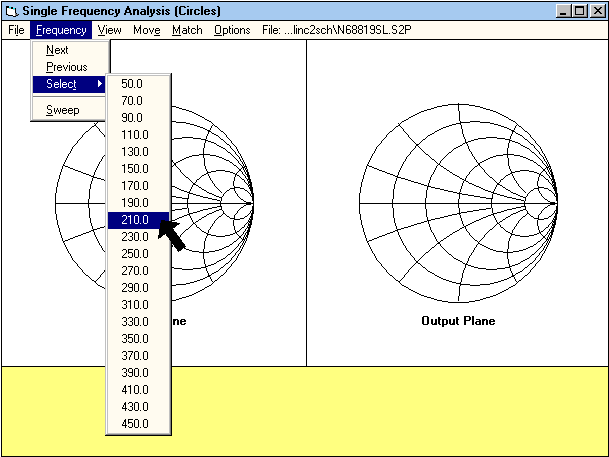This screenshot has height=457, width=609.
Task: Pick frequency 130.0 from list
Action: [x=135, y=152]
